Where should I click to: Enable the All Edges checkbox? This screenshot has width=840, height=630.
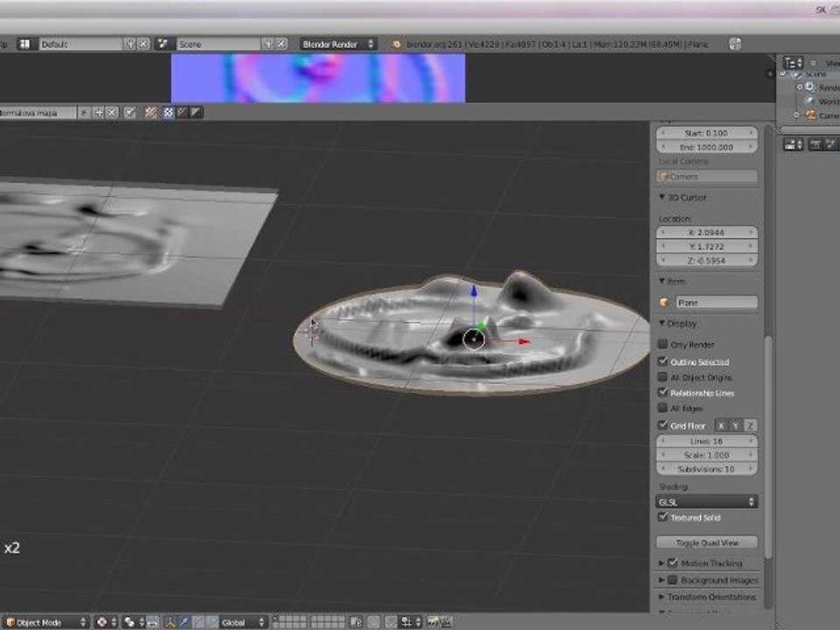pos(662,409)
